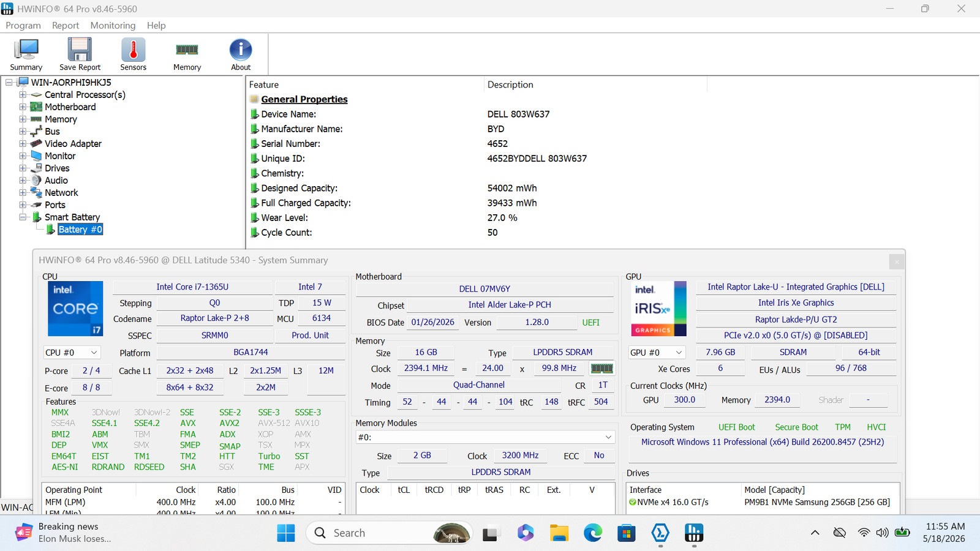Open the volume speaker tray icon

click(882, 533)
